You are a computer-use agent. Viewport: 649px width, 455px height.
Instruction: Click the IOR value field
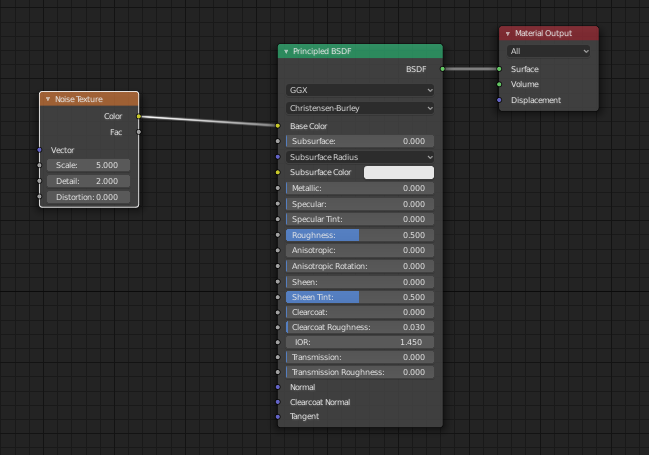(x=360, y=342)
